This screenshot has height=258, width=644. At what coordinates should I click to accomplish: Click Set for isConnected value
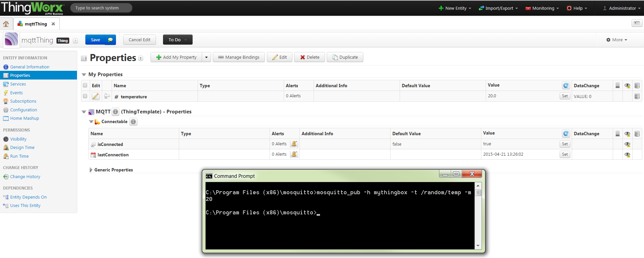click(x=565, y=144)
